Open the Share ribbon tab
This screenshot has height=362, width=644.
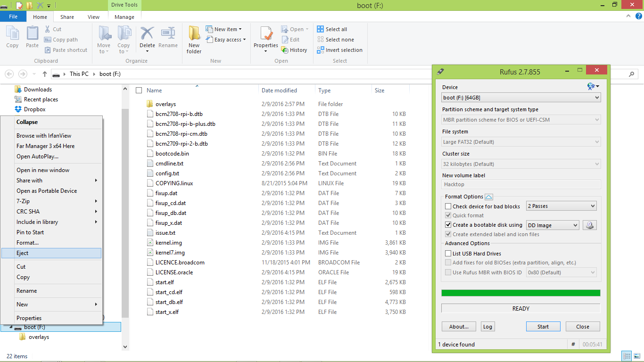tap(67, 17)
